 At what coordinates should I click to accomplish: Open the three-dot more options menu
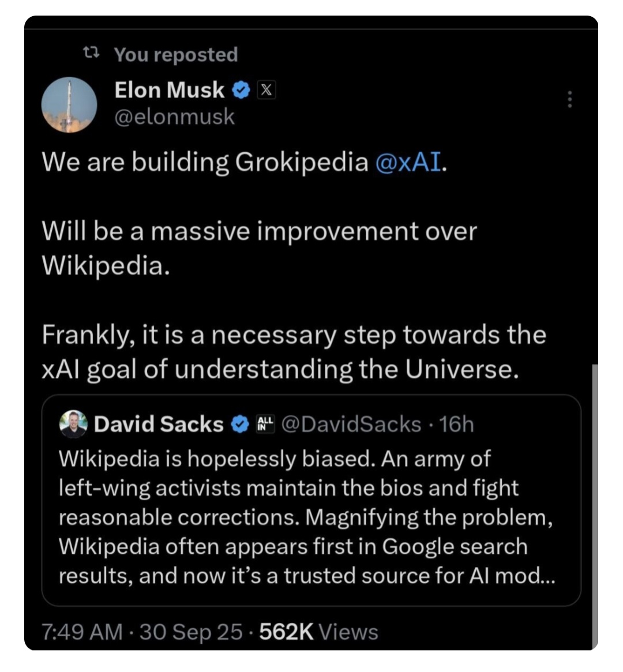[x=569, y=100]
